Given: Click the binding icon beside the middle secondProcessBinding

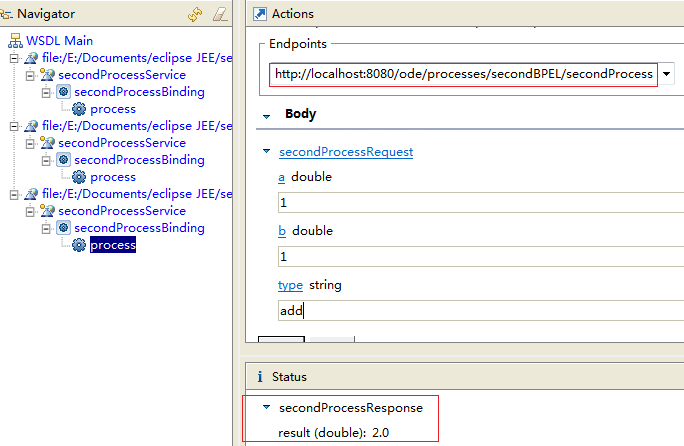Looking at the screenshot, I should pyautogui.click(x=63, y=160).
